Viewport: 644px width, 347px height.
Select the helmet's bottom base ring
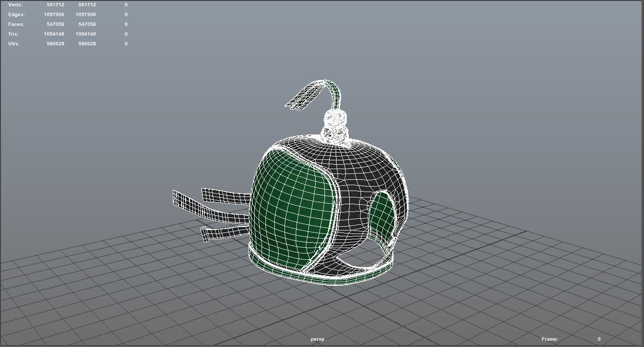tap(322, 271)
